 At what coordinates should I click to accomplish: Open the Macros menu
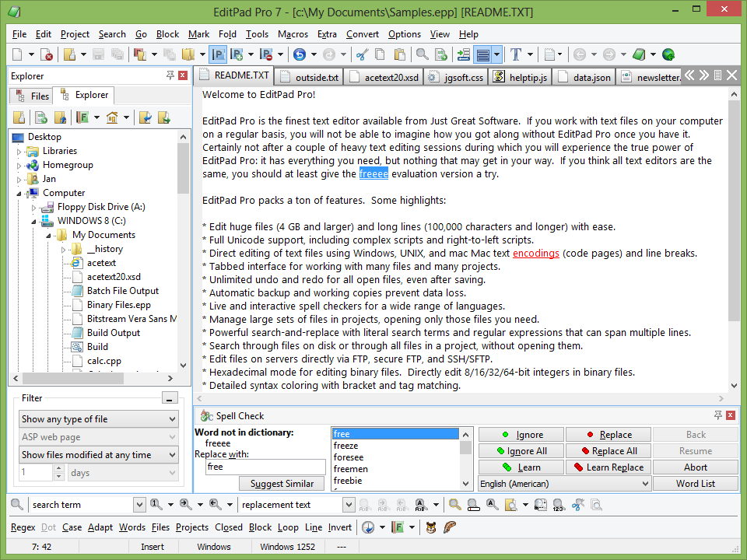293,34
